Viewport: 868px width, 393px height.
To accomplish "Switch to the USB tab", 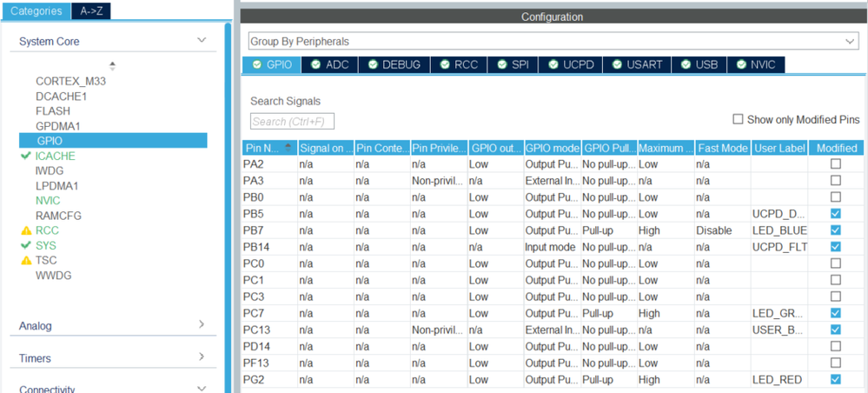I will tap(699, 64).
